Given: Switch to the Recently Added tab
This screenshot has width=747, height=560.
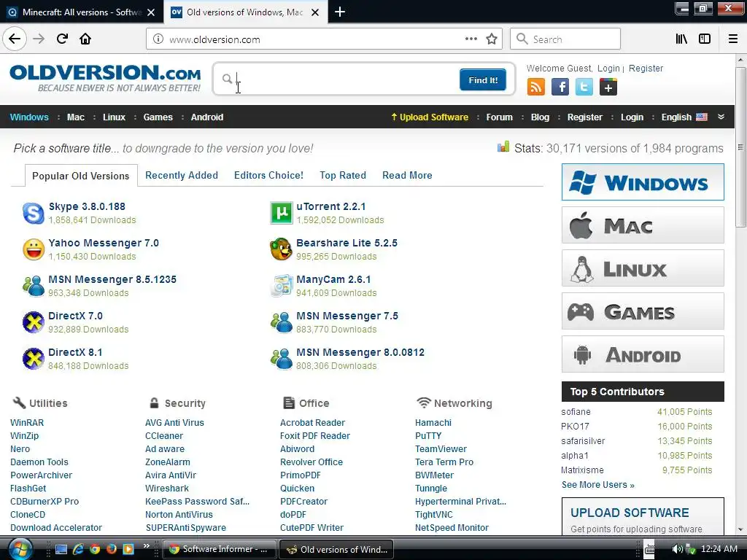Looking at the screenshot, I should click(x=182, y=175).
